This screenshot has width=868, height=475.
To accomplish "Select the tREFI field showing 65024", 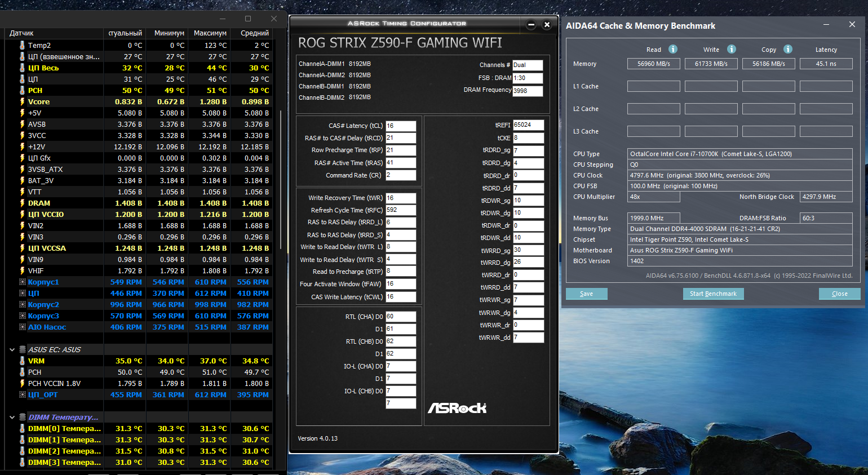I will pos(529,125).
